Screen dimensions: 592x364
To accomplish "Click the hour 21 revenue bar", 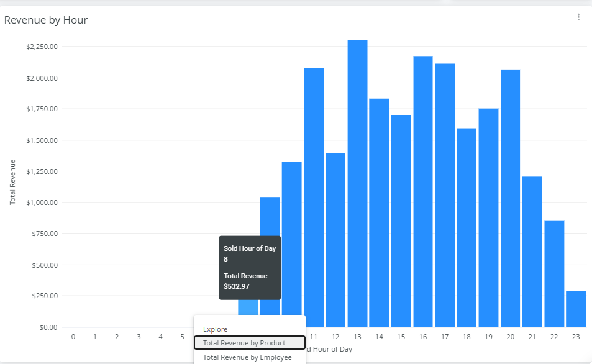I will [x=532, y=252].
